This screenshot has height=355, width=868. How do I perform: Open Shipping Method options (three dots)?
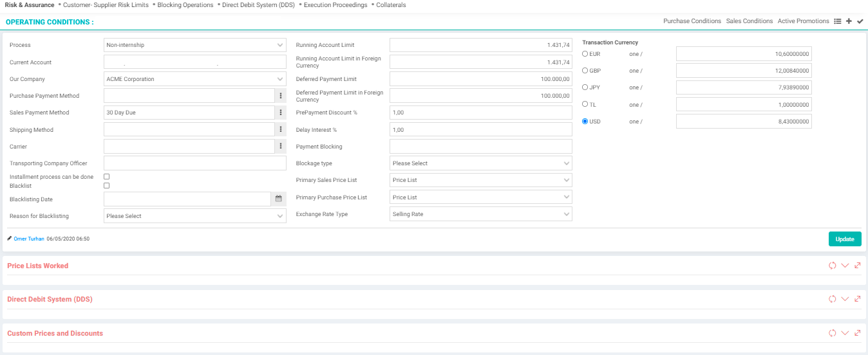pos(281,130)
